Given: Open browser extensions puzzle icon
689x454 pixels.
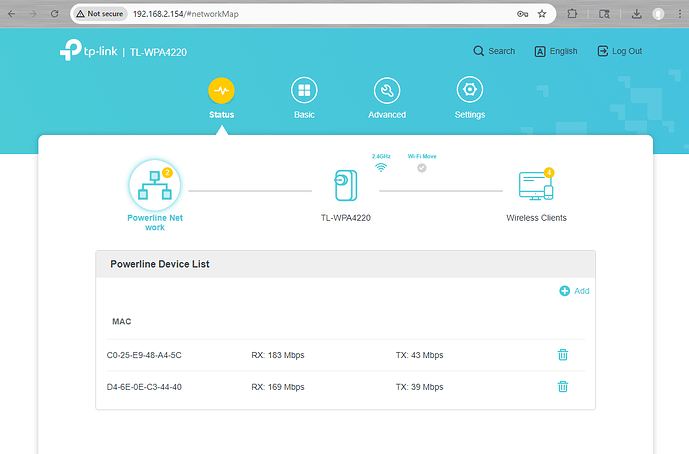Looking at the screenshot, I should [x=572, y=14].
